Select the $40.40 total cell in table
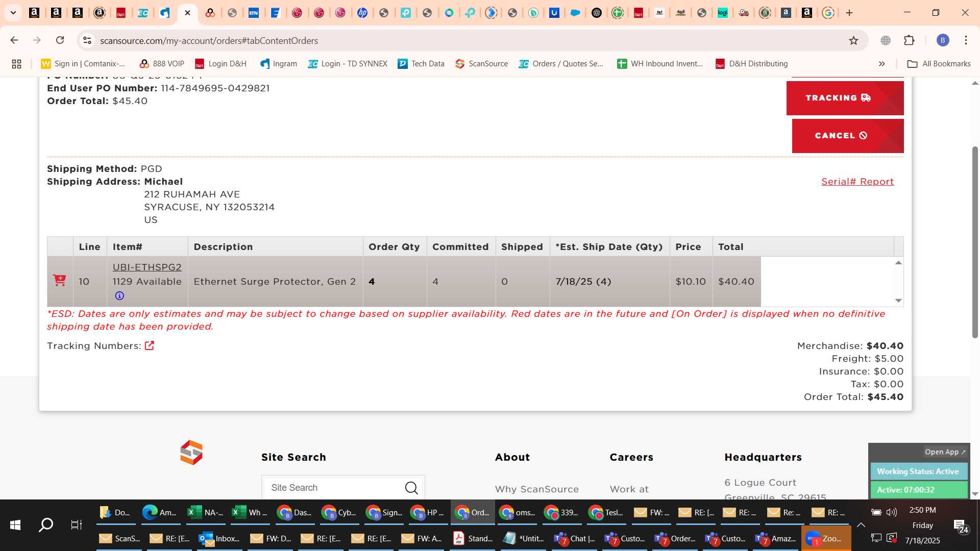This screenshot has height=551, width=980. point(736,282)
